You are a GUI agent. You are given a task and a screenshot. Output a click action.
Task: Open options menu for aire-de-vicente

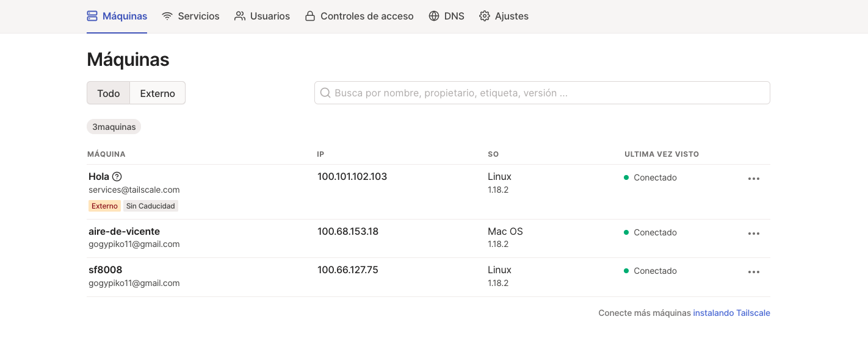click(754, 234)
